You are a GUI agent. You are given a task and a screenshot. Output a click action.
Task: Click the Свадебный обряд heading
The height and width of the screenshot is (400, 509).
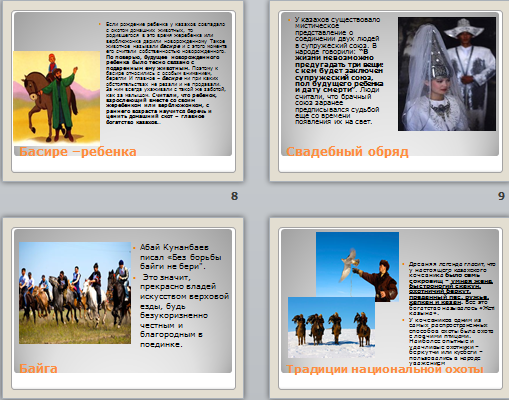(347, 151)
